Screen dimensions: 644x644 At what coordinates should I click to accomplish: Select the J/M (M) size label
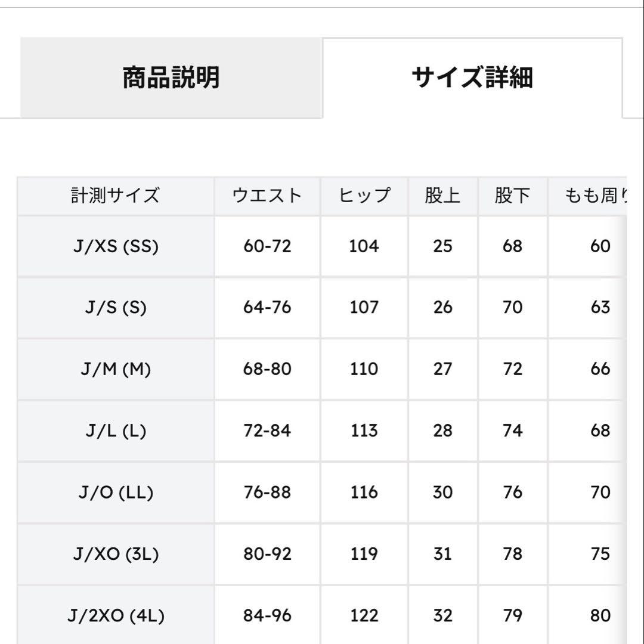(115, 369)
